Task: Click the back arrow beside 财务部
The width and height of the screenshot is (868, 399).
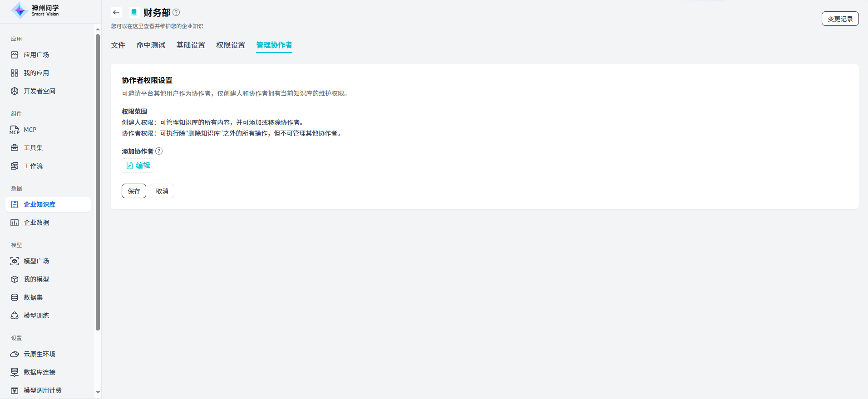Action: pos(116,12)
